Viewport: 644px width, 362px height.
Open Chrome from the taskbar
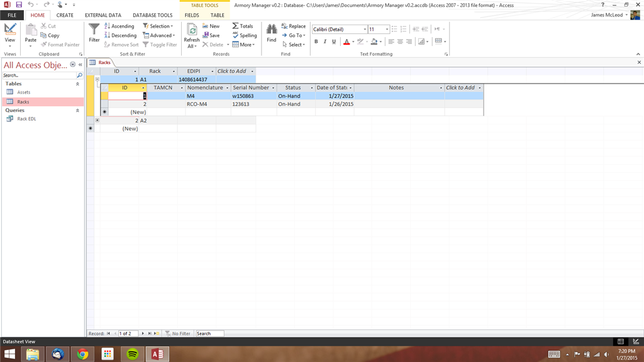[x=82, y=354]
